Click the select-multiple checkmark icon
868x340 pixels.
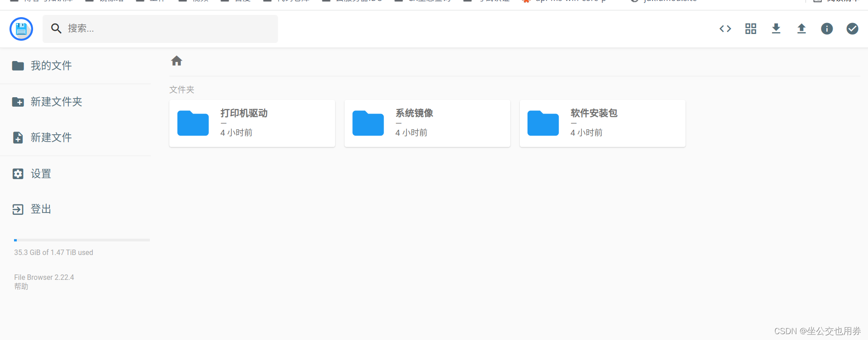(x=852, y=29)
